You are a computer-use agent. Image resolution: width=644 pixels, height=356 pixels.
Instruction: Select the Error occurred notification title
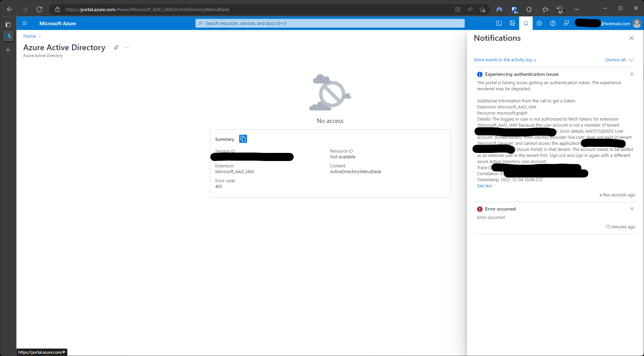(x=500, y=209)
